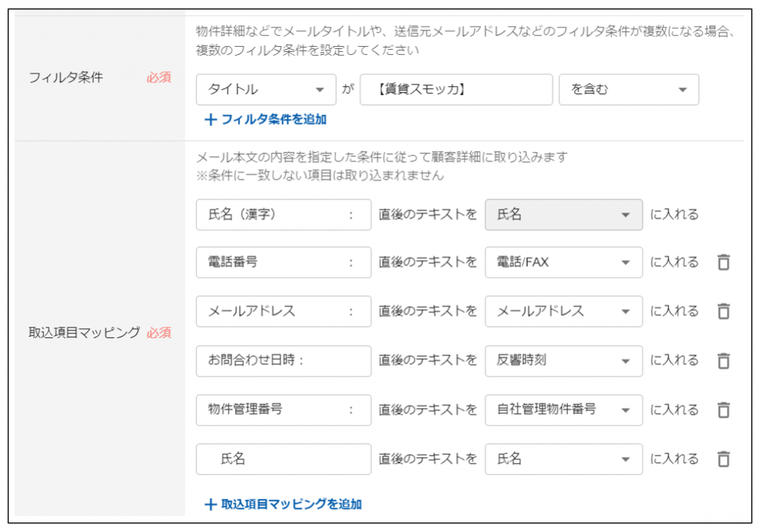Click the 必須 mark beside 取込項目マッピング
Viewport: 760px width, 532px height.
pos(159,332)
